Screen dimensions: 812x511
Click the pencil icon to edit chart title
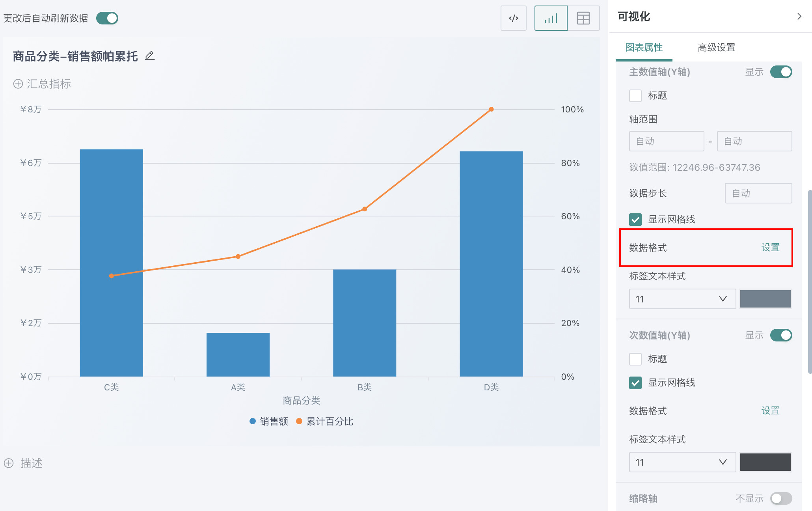tap(150, 56)
